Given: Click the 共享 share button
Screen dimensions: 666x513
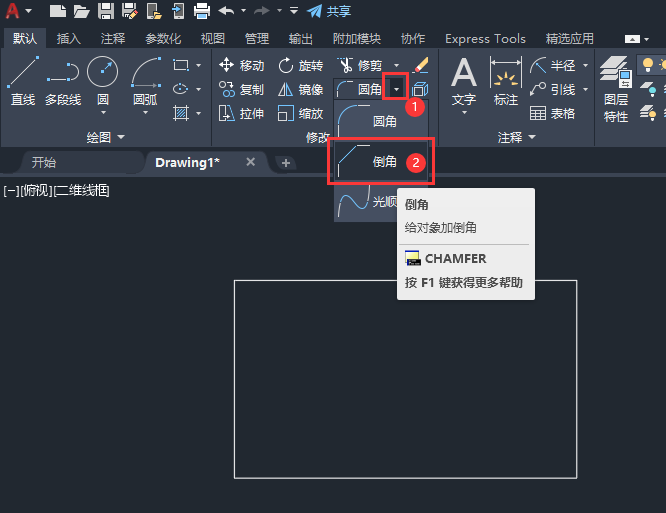Looking at the screenshot, I should click(x=329, y=11).
